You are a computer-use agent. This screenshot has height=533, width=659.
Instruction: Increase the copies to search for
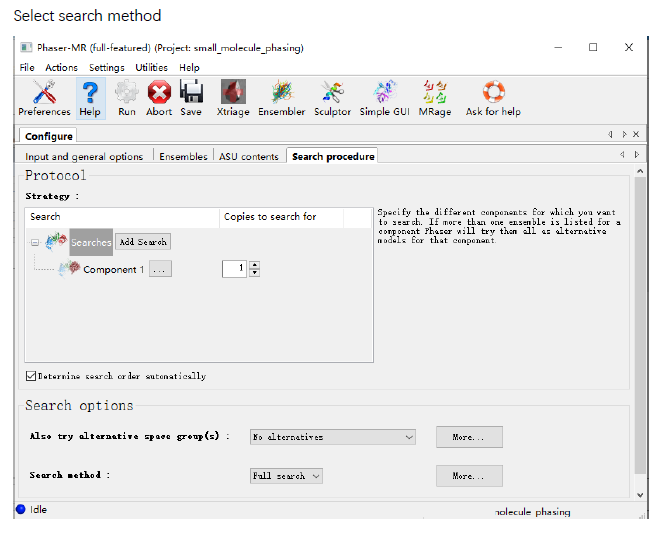coord(254,265)
